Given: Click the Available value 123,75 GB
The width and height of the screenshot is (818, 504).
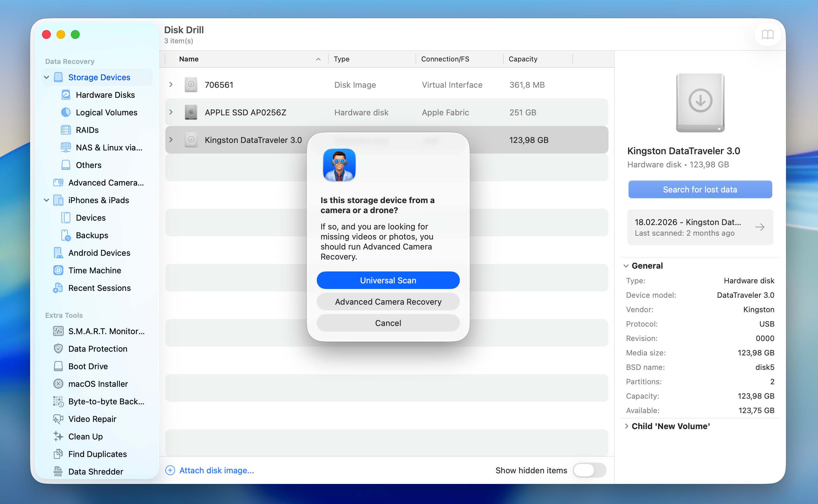Looking at the screenshot, I should (x=756, y=410).
